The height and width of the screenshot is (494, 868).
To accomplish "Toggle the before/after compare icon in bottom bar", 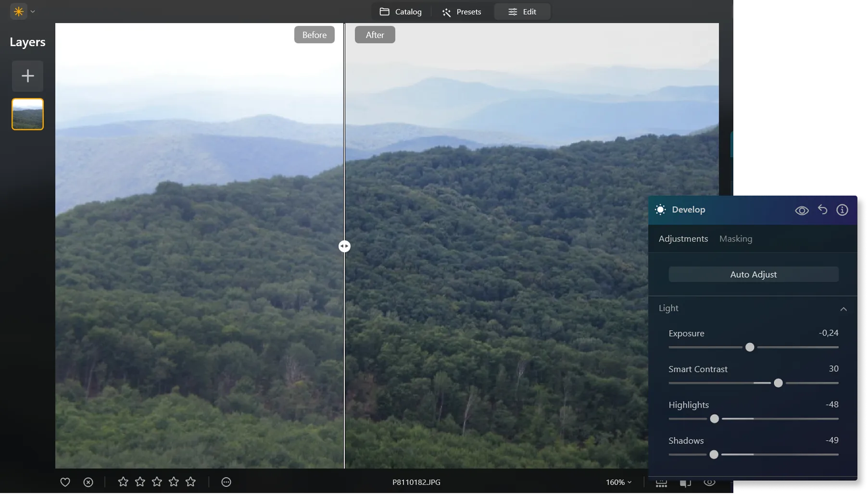I will coord(685,483).
